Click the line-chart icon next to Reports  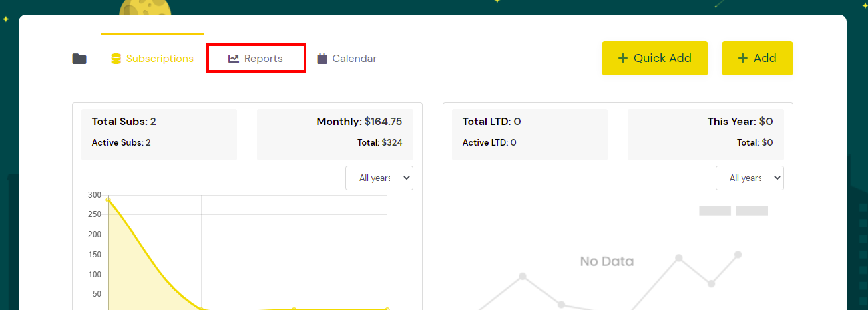(x=234, y=59)
